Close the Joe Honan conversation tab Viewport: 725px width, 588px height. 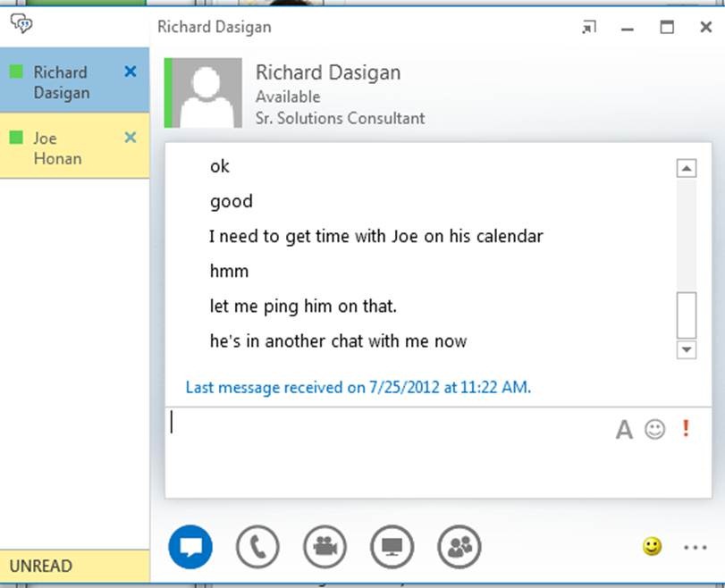pos(131,138)
